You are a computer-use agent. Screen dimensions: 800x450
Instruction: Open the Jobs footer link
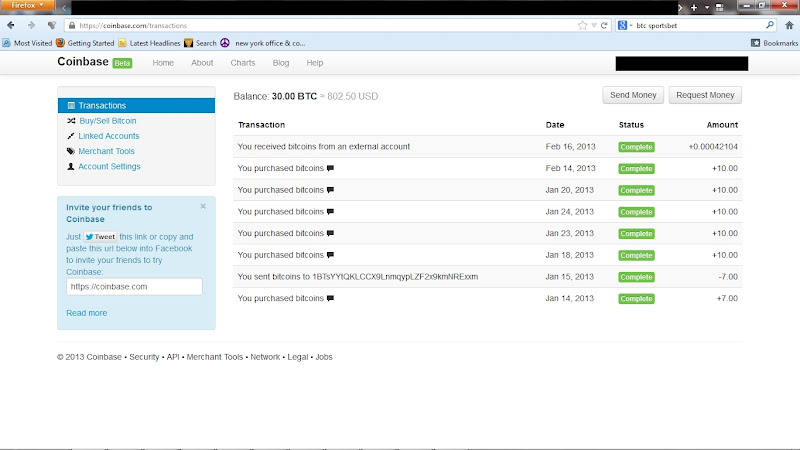pyautogui.click(x=324, y=357)
